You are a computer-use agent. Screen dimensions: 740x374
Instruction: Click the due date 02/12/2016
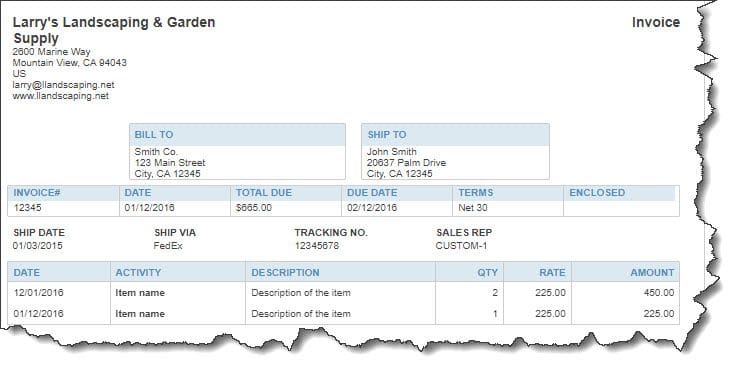pyautogui.click(x=372, y=207)
